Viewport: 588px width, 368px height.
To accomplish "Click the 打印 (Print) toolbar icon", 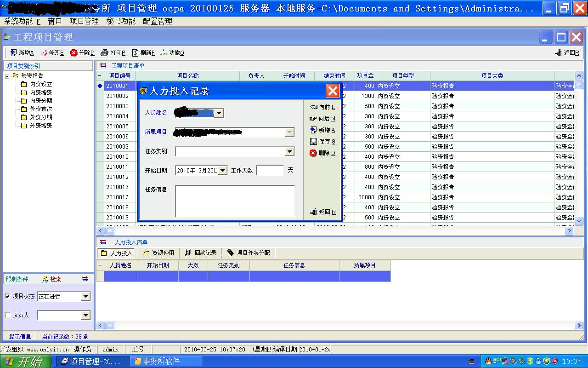I will pyautogui.click(x=105, y=53).
